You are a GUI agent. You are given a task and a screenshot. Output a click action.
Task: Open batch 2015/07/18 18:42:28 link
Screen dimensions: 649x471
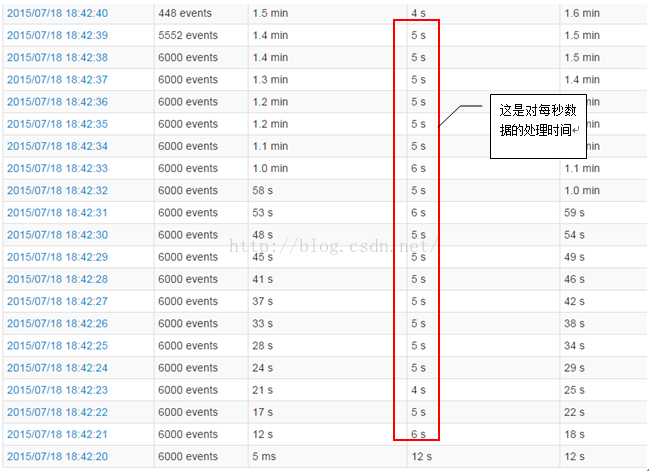click(x=58, y=279)
